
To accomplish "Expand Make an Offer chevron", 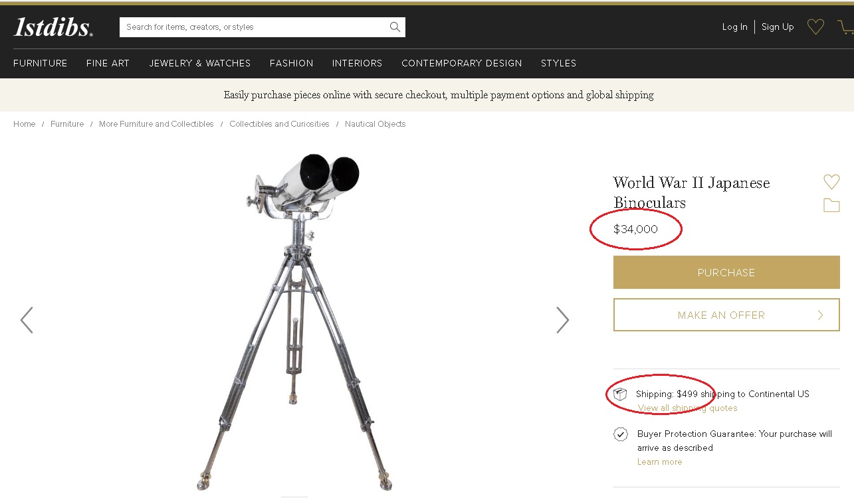I will tap(820, 315).
